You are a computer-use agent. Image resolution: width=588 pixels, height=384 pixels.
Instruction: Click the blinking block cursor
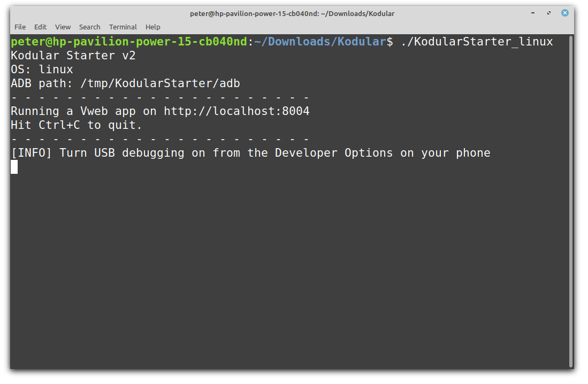tap(14, 167)
